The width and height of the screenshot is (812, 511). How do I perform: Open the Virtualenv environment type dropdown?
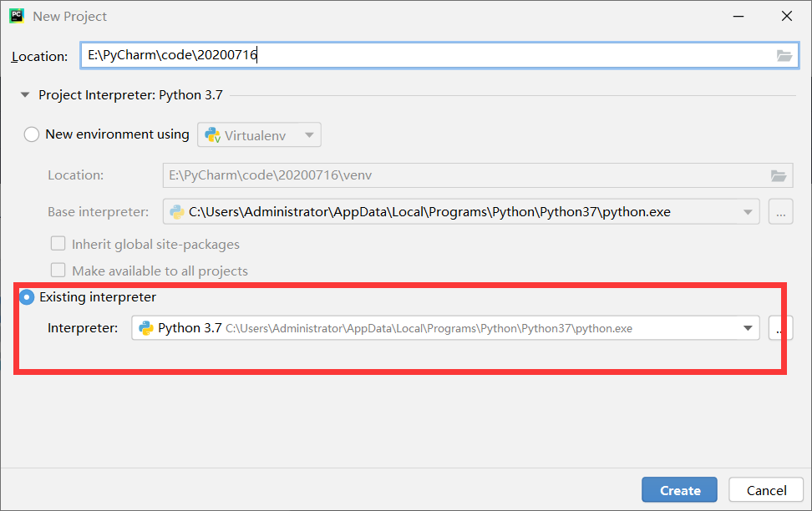(259, 135)
